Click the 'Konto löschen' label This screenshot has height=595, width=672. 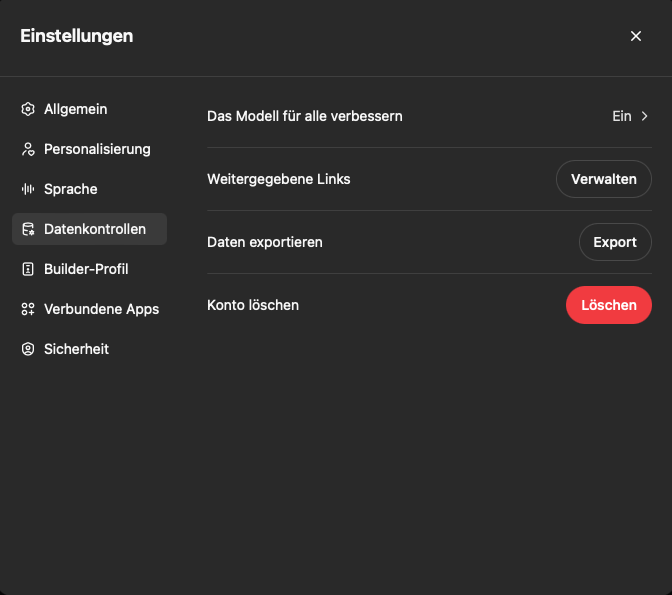click(253, 305)
